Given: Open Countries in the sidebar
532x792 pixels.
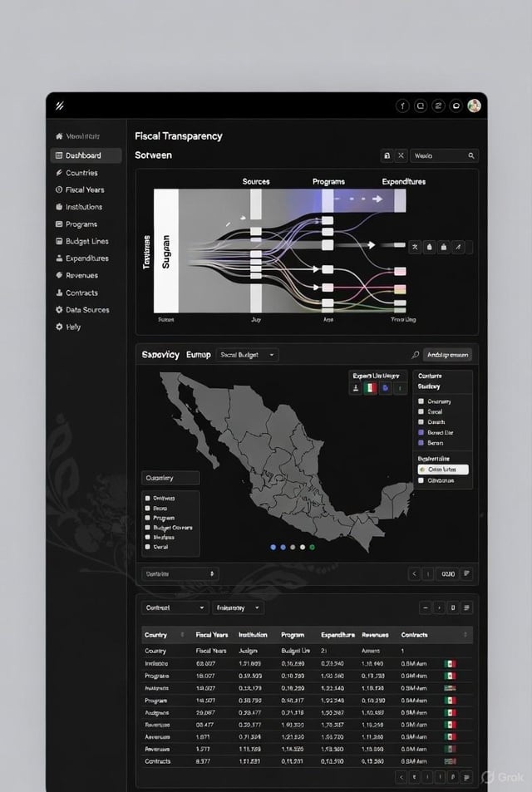Looking at the screenshot, I should (x=81, y=173).
